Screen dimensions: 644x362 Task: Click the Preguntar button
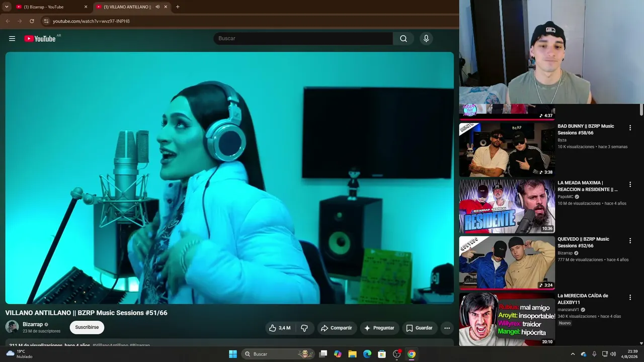point(379,328)
